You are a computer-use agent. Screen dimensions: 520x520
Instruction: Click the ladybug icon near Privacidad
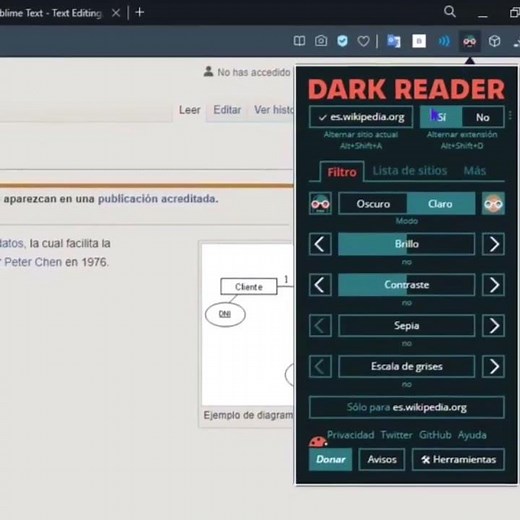pyautogui.click(x=318, y=442)
